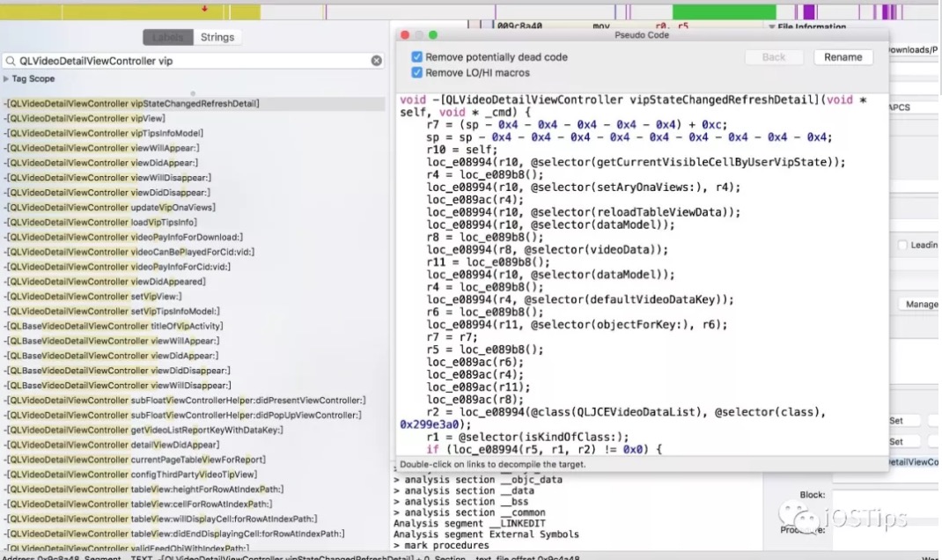The width and height of the screenshot is (942, 560).
Task: Switch to the Strings tab
Action: (217, 37)
